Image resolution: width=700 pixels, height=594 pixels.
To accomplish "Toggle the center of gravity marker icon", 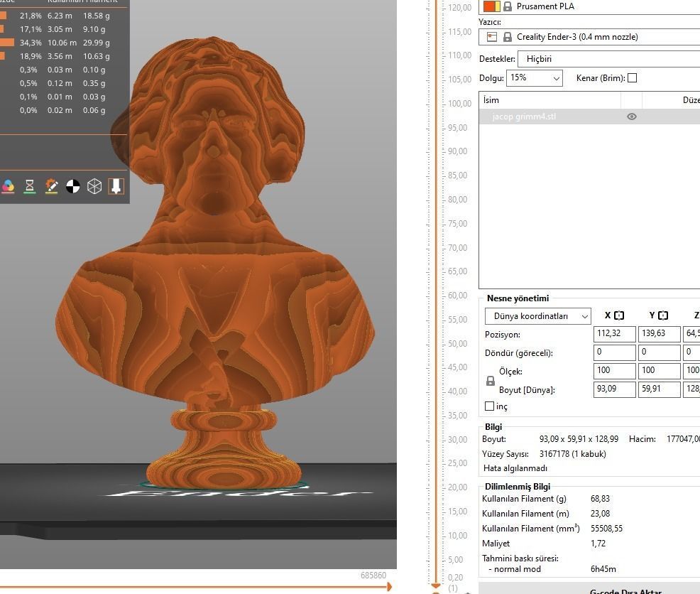I will [72, 186].
